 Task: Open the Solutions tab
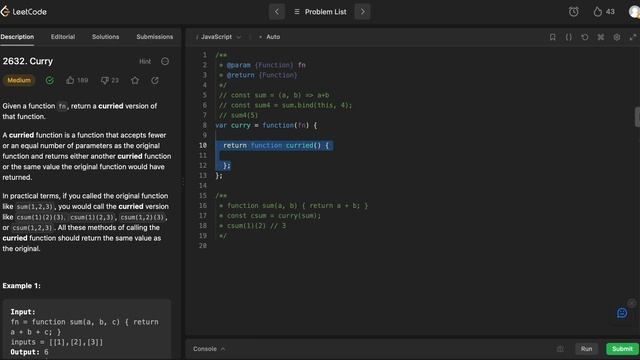pos(105,37)
